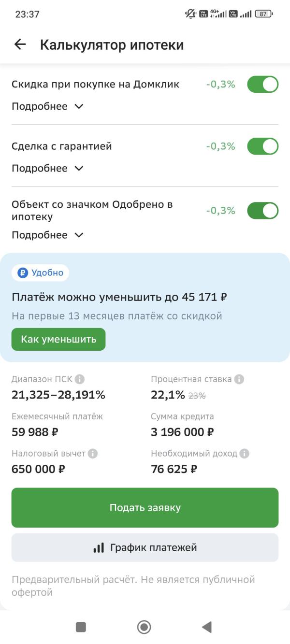
Task: Open График платежей
Action: click(145, 548)
